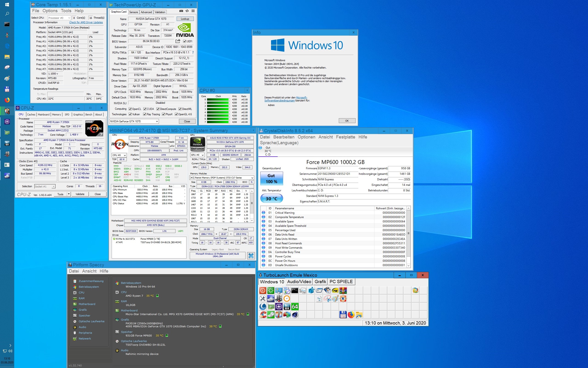
Task: Click the 30 °C temperature button in CrystalDiskInfo
Action: 272,198
